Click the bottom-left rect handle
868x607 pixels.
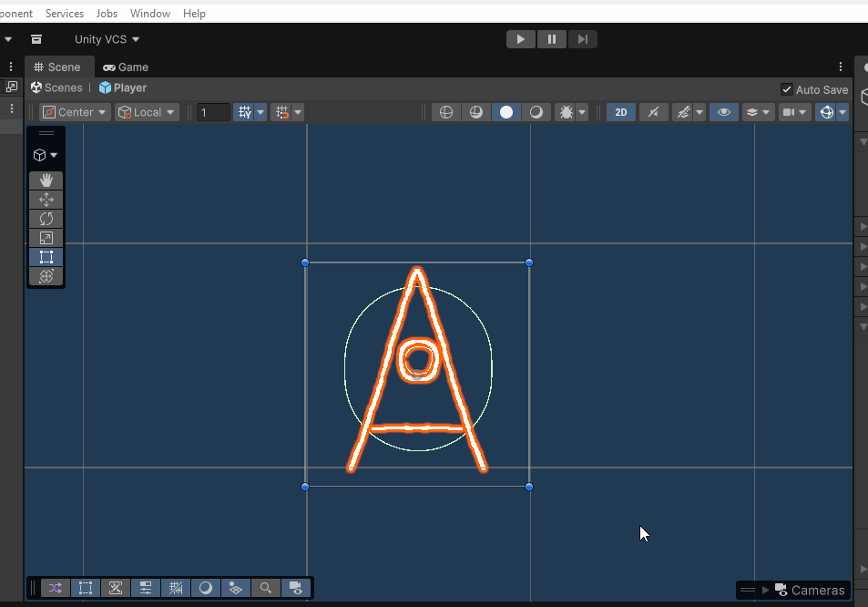pos(305,487)
